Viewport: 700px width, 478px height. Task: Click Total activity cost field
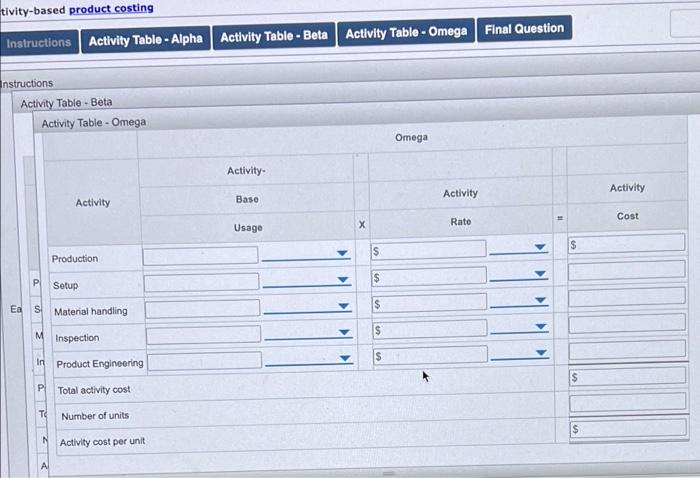[628, 376]
